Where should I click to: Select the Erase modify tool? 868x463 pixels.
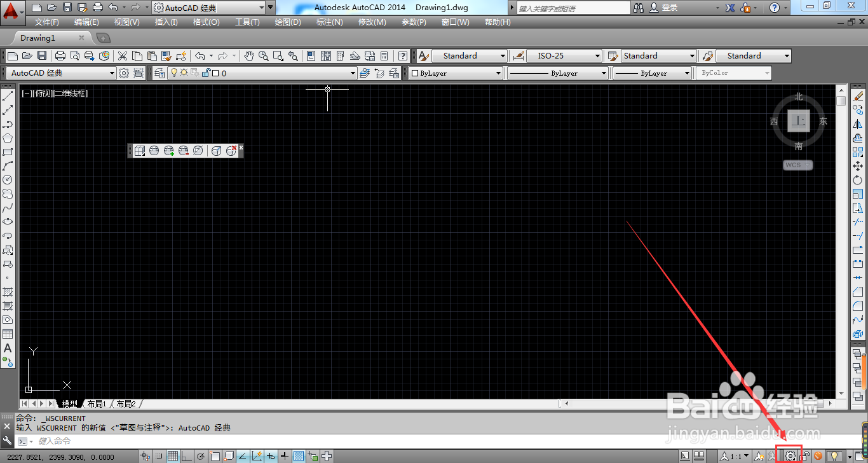pos(858,96)
